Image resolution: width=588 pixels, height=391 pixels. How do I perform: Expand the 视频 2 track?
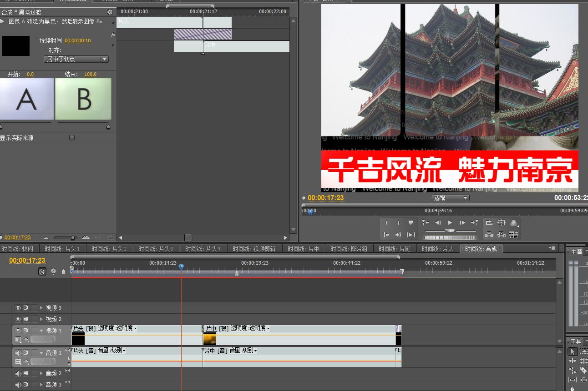tap(41, 319)
